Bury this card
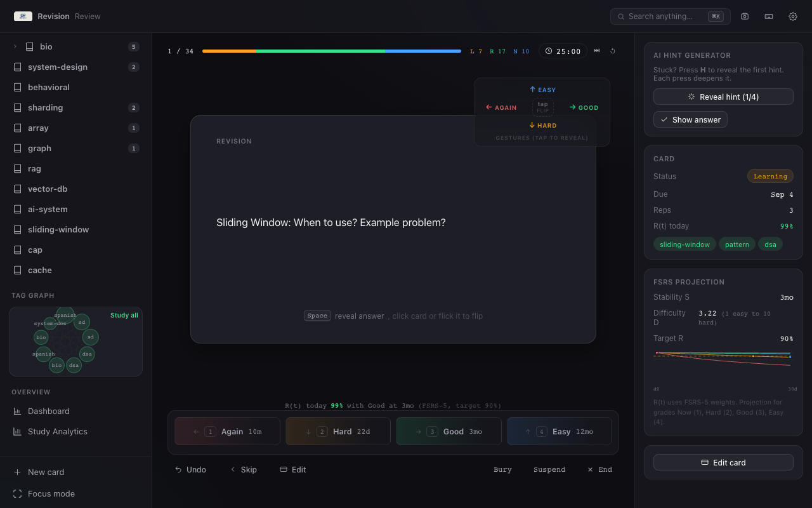Screen dimensions: 812x508 pyautogui.click(x=502, y=469)
